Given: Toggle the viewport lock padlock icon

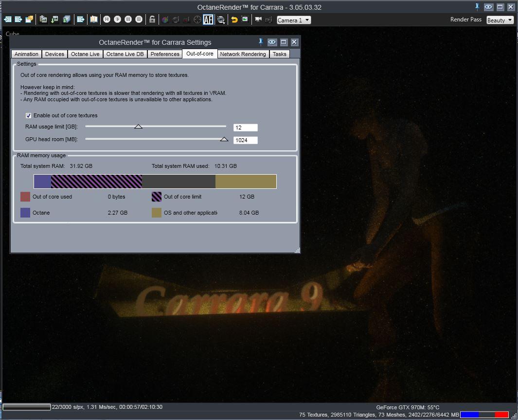Looking at the screenshot, I should pos(152,19).
